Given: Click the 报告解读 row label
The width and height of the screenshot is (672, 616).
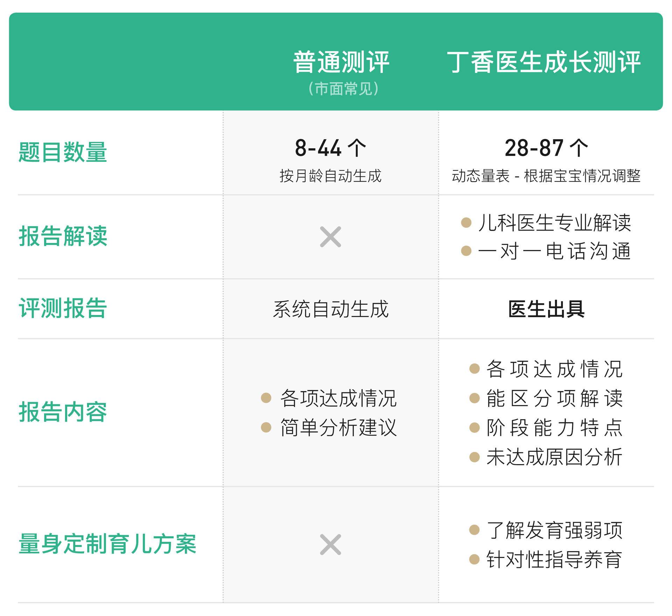Looking at the screenshot, I should tap(63, 236).
